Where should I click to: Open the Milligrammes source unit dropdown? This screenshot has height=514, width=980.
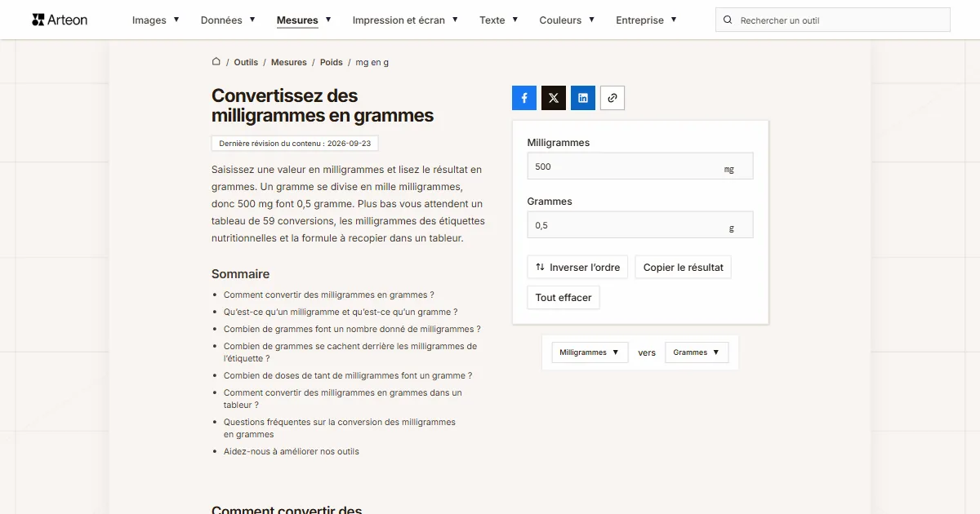click(590, 352)
